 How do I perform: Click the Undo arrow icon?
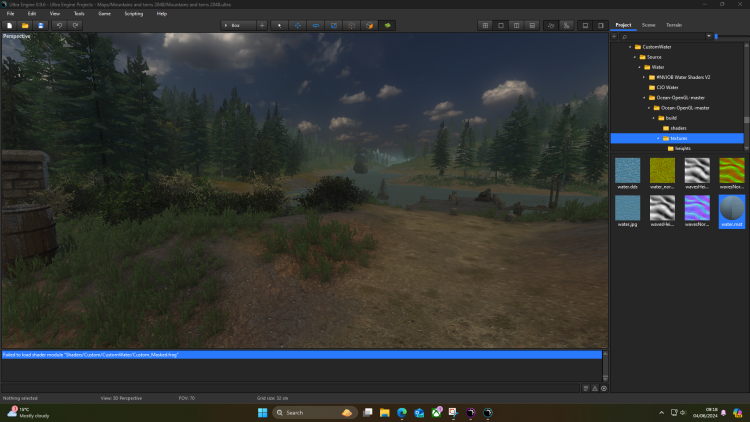60,24
